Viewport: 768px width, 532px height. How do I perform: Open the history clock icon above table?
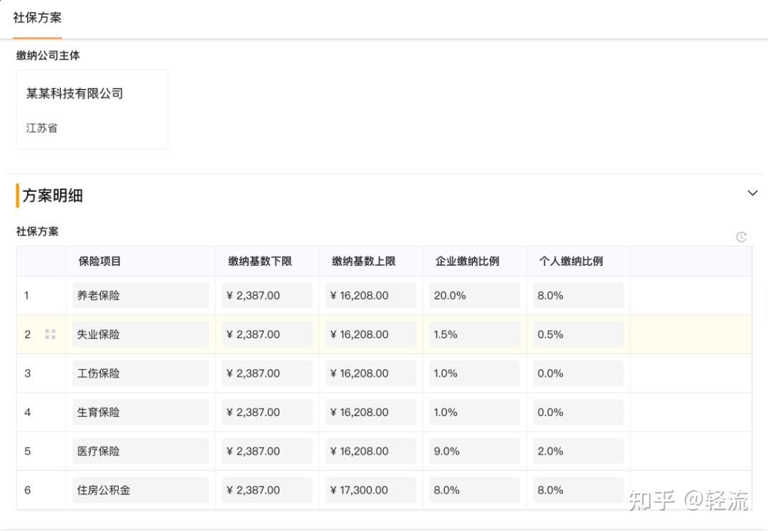pos(741,237)
